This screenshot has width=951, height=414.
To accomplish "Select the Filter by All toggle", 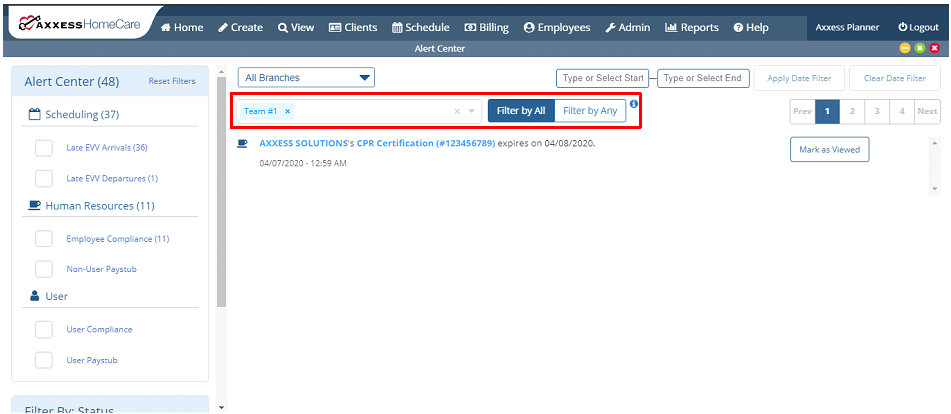I will [521, 111].
